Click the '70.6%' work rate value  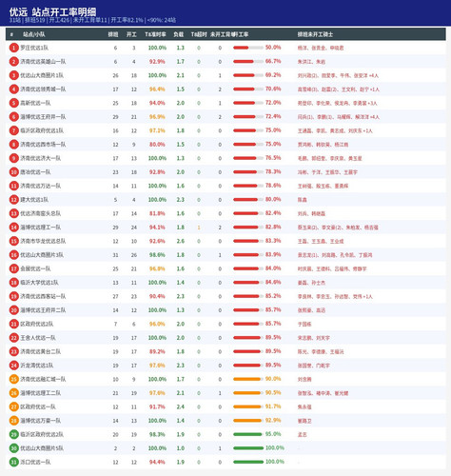273,89
